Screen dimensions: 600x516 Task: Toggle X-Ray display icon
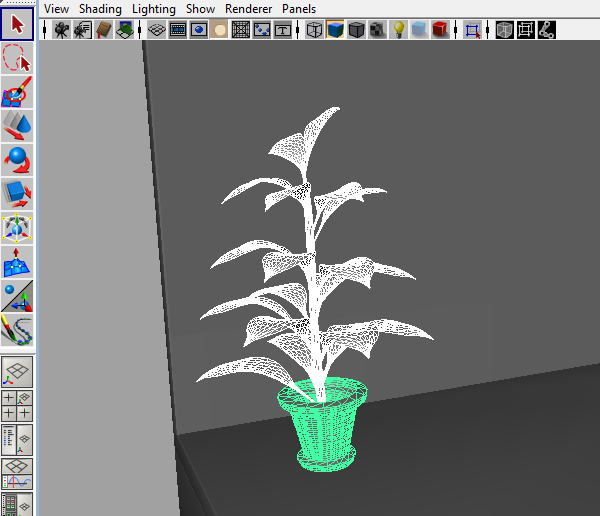tap(504, 29)
